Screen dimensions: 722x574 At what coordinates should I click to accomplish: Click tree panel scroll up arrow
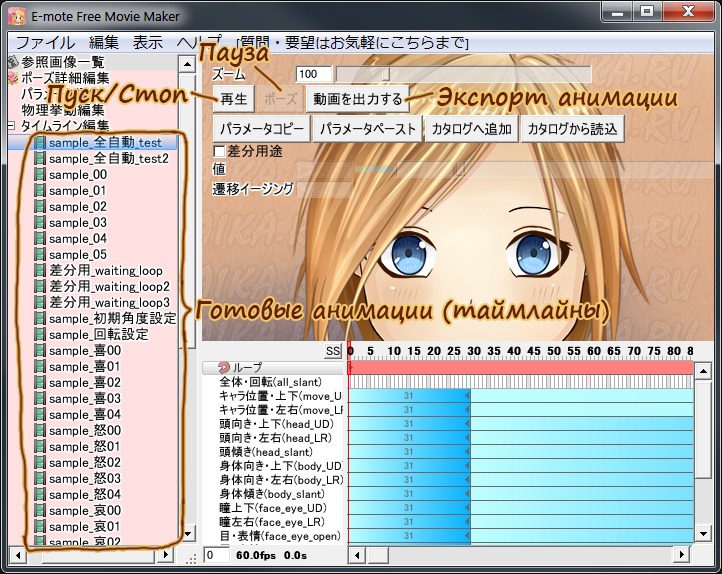pyautogui.click(x=187, y=64)
